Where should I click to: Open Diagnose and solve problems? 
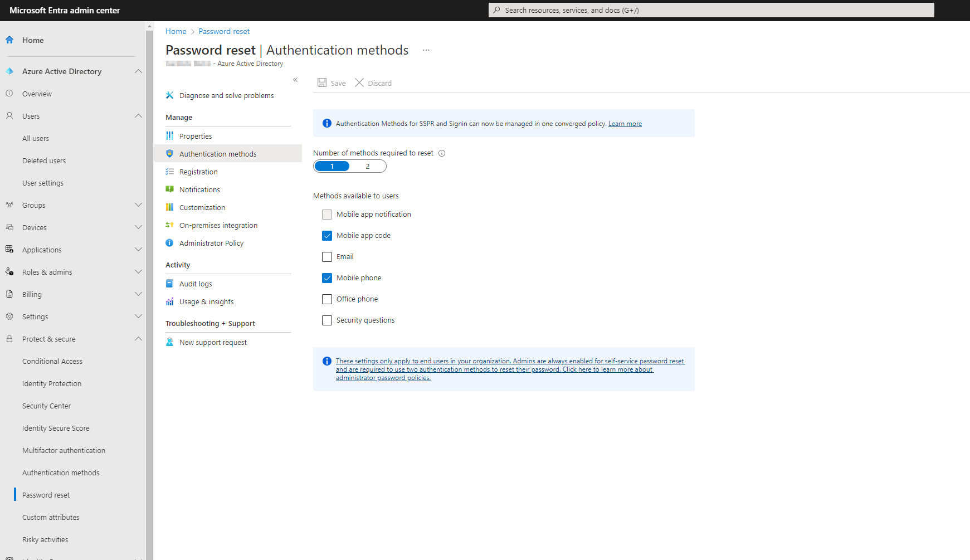[226, 95]
